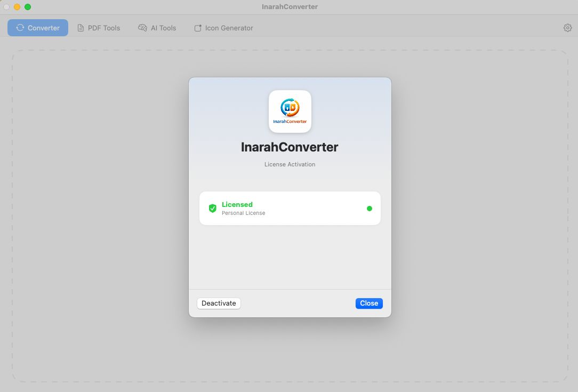Click the window title in the title bar
This screenshot has height=392, width=578.
(x=290, y=7)
